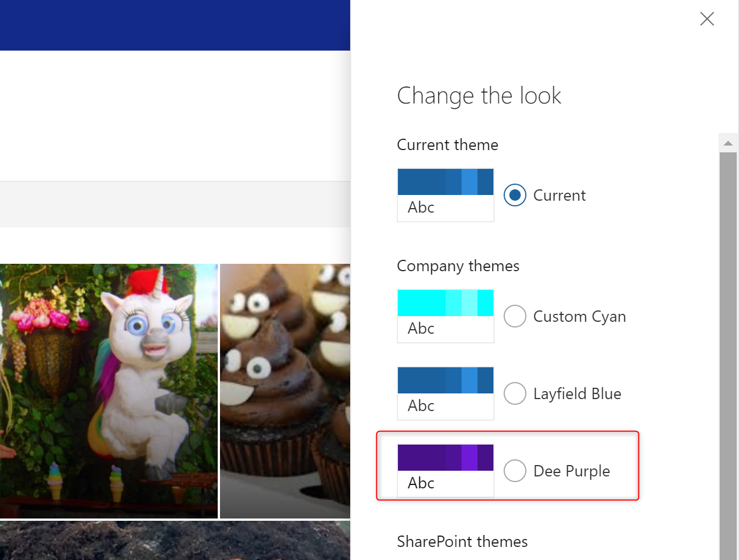Click the scrollbar up arrow
Screen dimensions: 739x560
click(x=728, y=143)
